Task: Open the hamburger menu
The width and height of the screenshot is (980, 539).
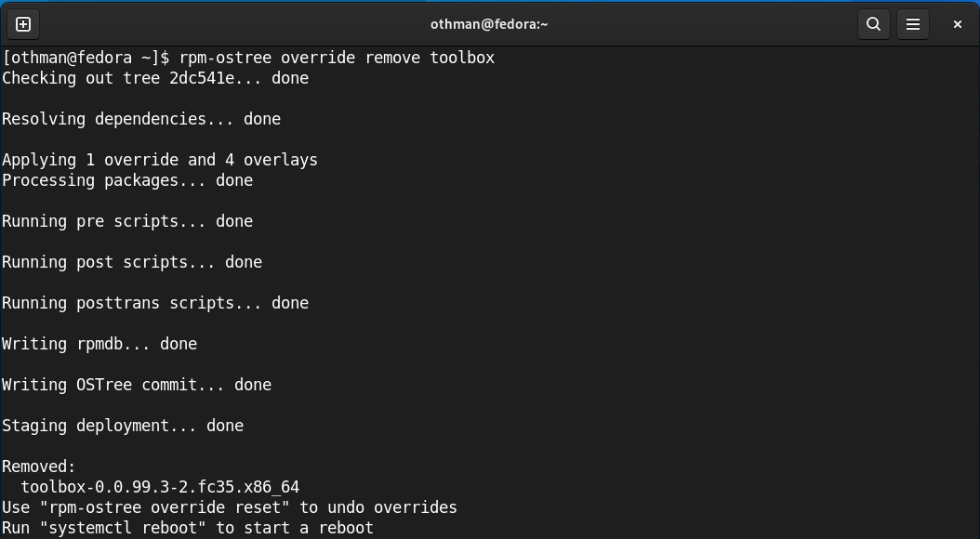Action: tap(913, 24)
